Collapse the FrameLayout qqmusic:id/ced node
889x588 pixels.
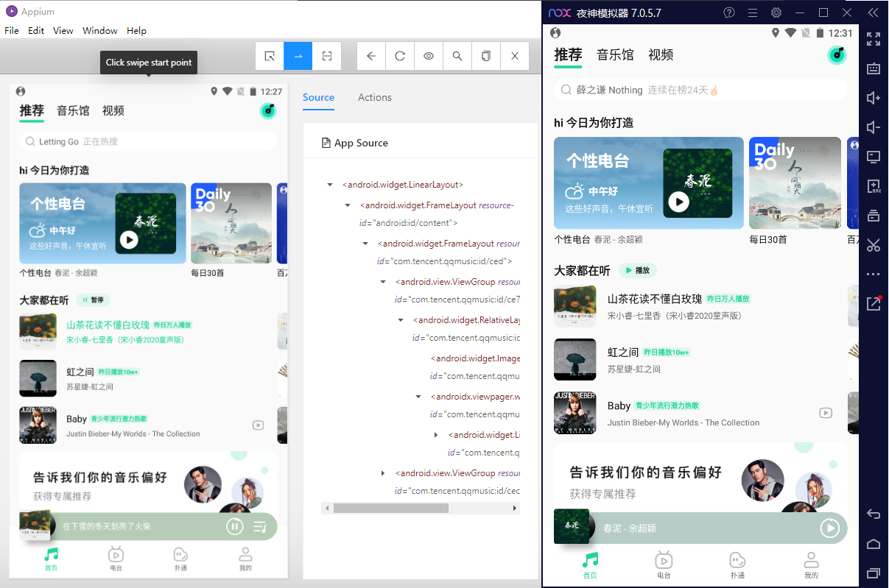pos(365,244)
